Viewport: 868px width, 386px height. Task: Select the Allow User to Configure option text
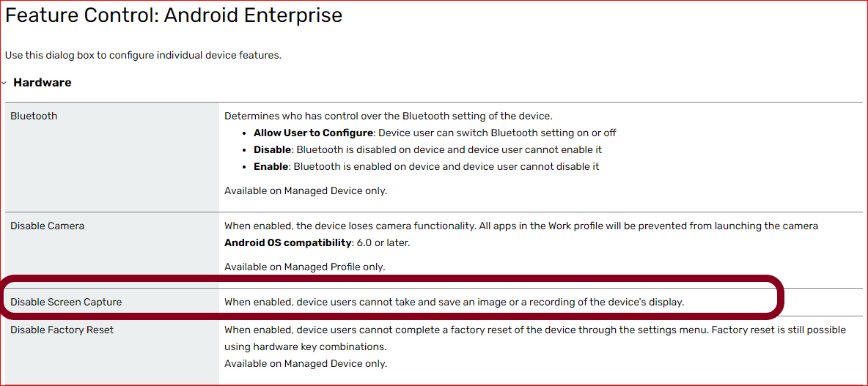point(313,133)
